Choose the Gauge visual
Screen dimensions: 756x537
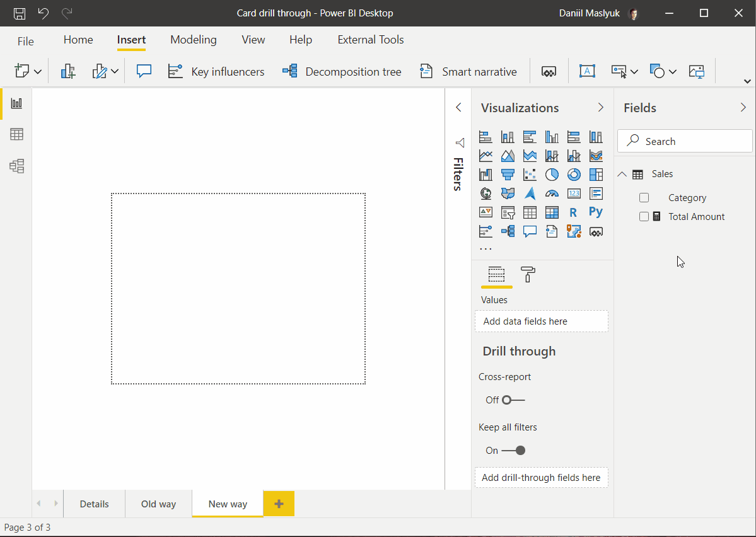click(552, 193)
